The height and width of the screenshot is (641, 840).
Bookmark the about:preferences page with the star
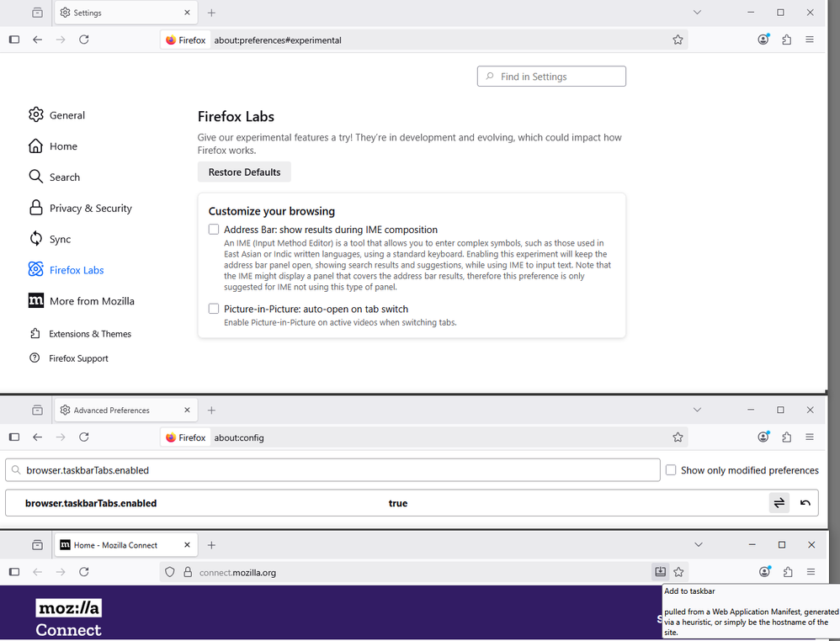point(678,40)
